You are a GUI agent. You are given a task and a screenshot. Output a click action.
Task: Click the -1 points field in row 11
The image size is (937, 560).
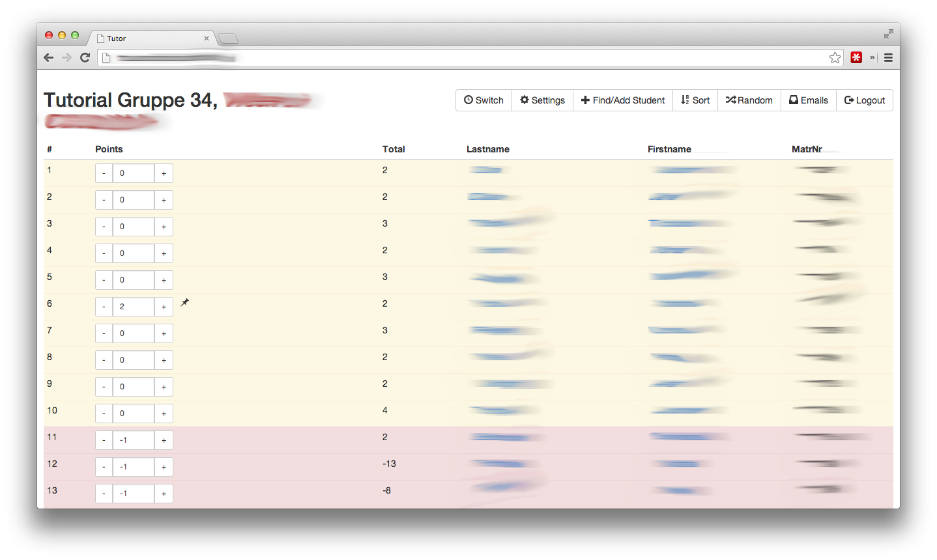point(134,440)
